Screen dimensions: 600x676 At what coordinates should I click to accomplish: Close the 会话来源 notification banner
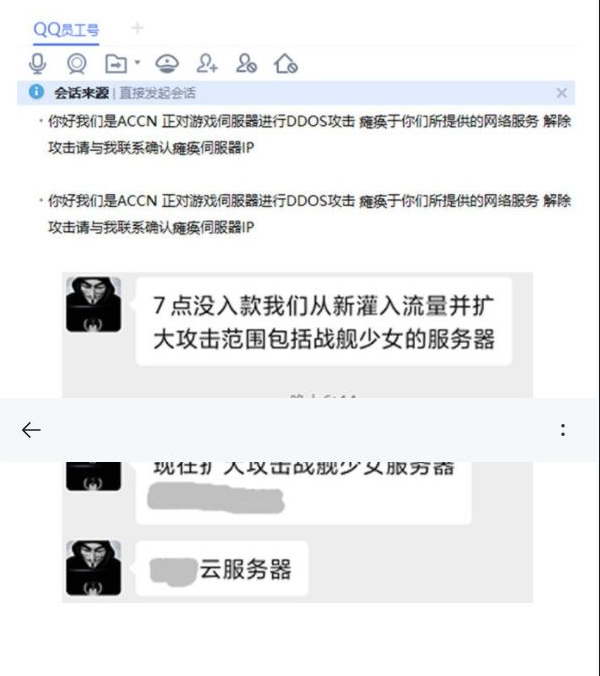point(561,93)
